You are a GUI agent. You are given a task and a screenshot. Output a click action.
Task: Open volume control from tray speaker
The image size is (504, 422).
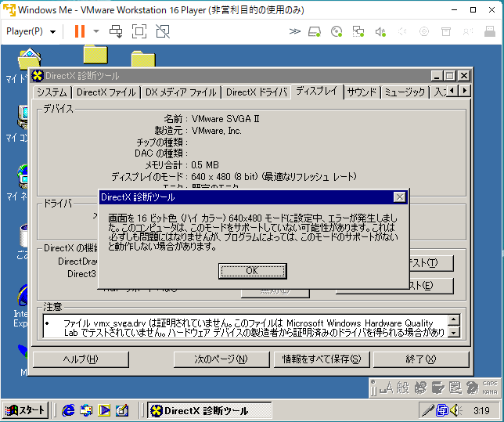(x=455, y=410)
